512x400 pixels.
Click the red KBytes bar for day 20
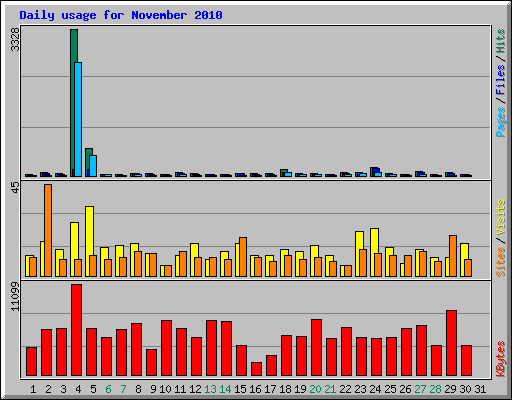pyautogui.click(x=316, y=347)
